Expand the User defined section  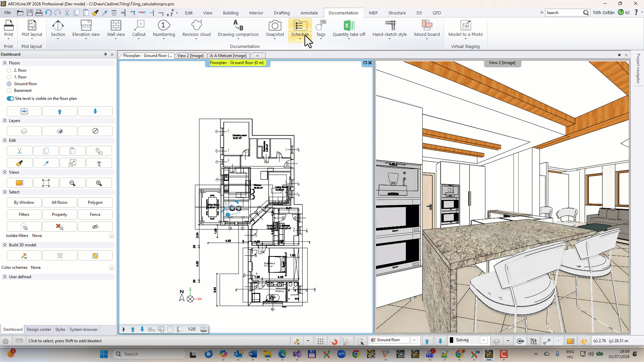pos(5,277)
